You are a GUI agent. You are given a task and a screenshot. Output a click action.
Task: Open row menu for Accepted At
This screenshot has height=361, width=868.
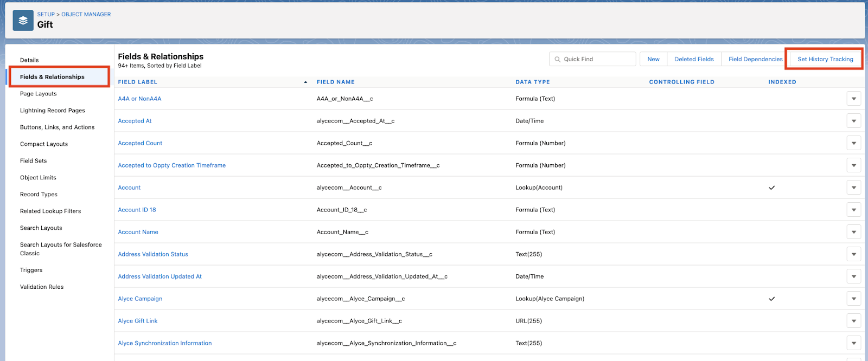pyautogui.click(x=853, y=121)
